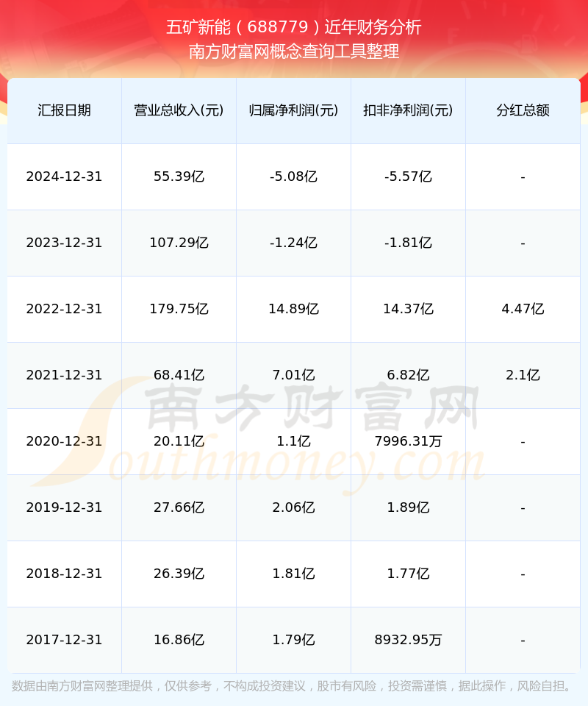The height and width of the screenshot is (706, 588).
Task: Click the 68.41亿 revenue cell for 2021
Action: (x=179, y=376)
